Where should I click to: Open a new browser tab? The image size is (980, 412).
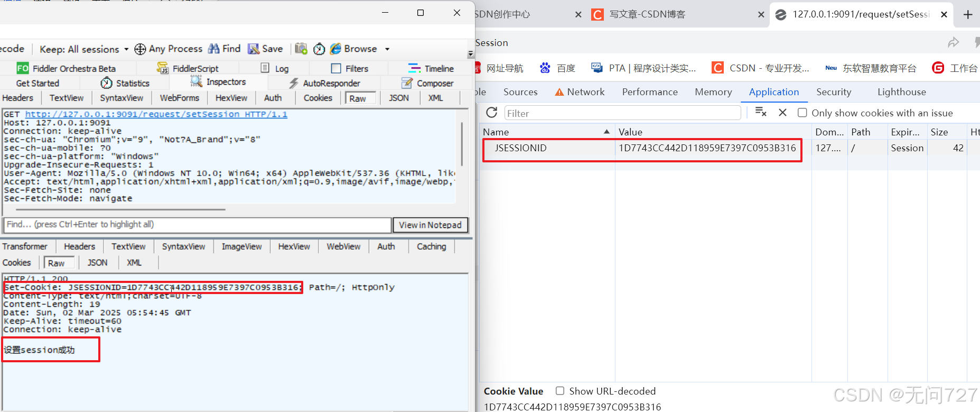(968, 14)
